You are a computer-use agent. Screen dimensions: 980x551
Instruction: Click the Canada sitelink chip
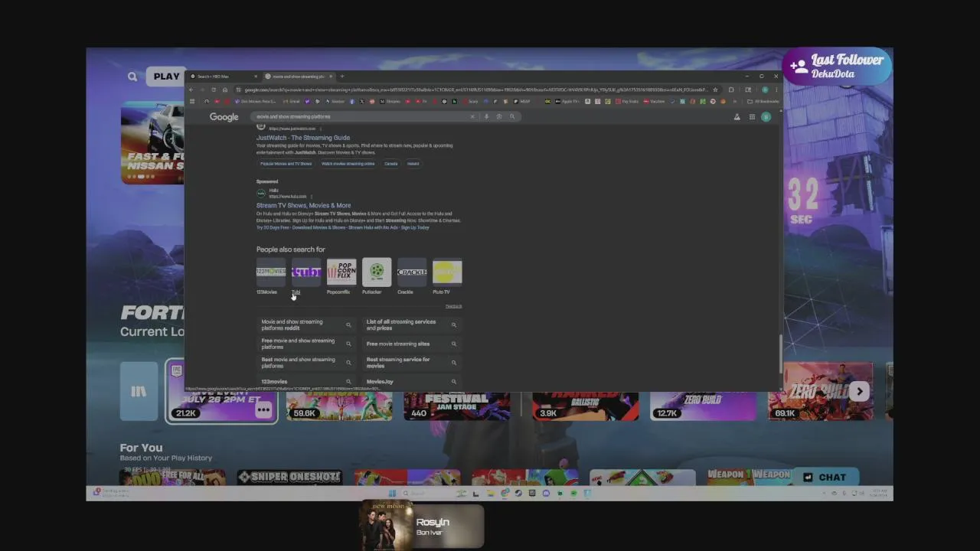point(391,164)
